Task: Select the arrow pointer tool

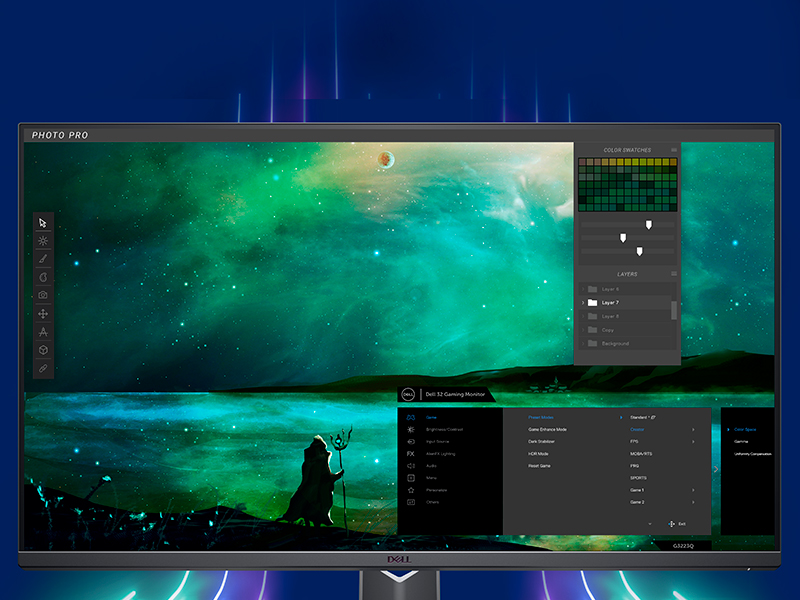Action: coord(43,222)
